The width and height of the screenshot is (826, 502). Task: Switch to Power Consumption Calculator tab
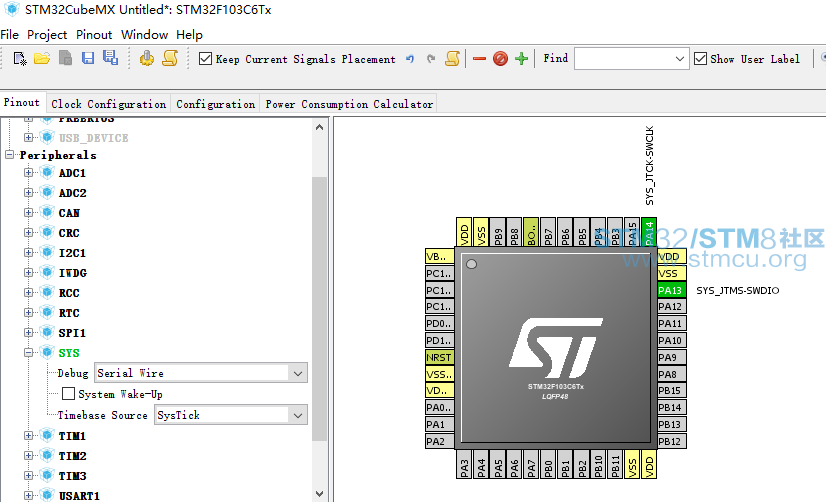349,104
